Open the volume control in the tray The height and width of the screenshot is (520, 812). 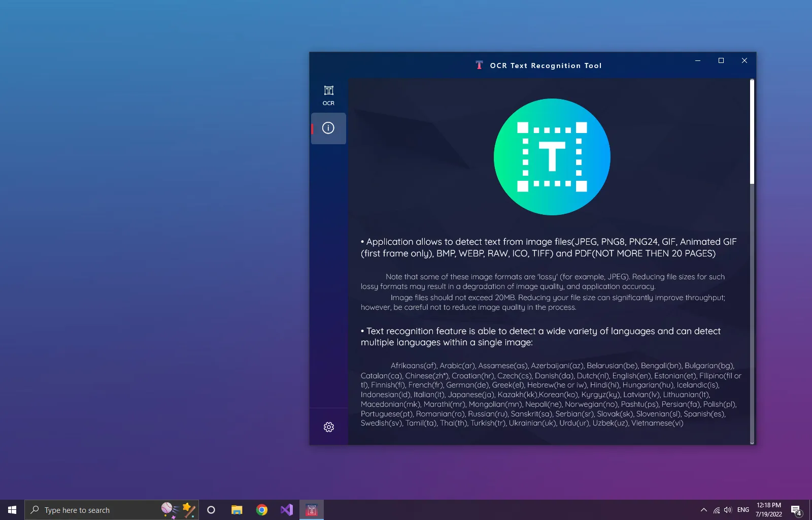tap(728, 510)
